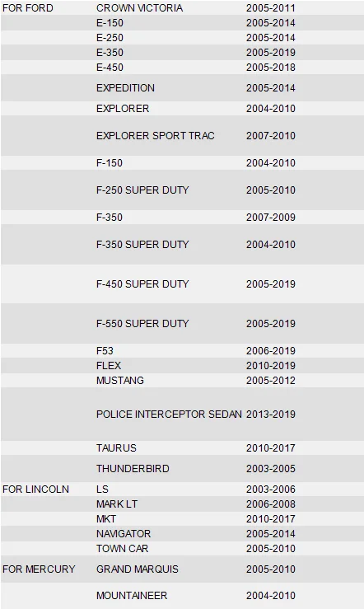Click the TAURUS year range 2010-2017
364x609 pixels.
point(271,447)
